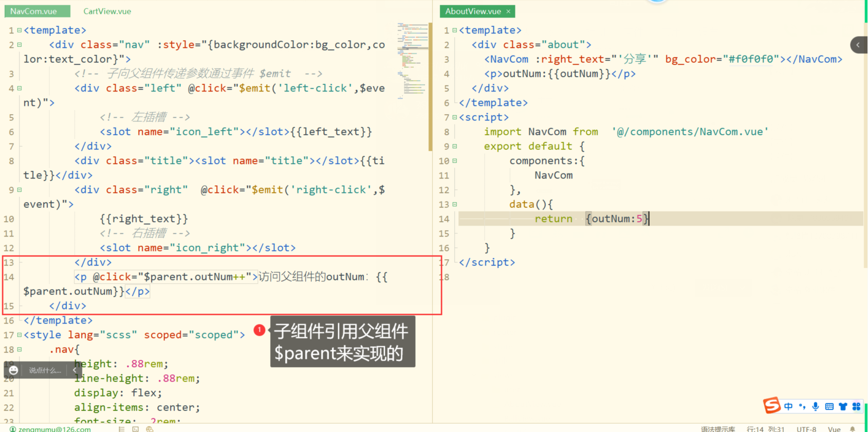
Task: Collapse the comment widget with its chevron
Action: point(75,370)
